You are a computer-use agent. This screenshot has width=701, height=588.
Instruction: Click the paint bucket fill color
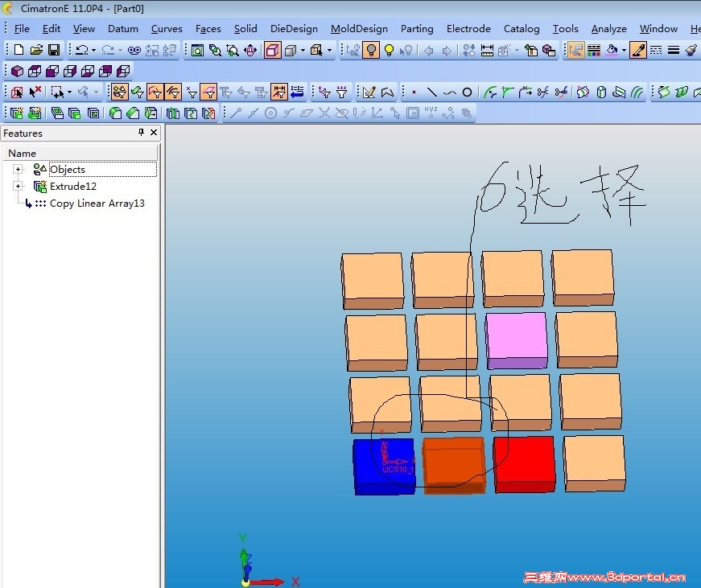(612, 50)
